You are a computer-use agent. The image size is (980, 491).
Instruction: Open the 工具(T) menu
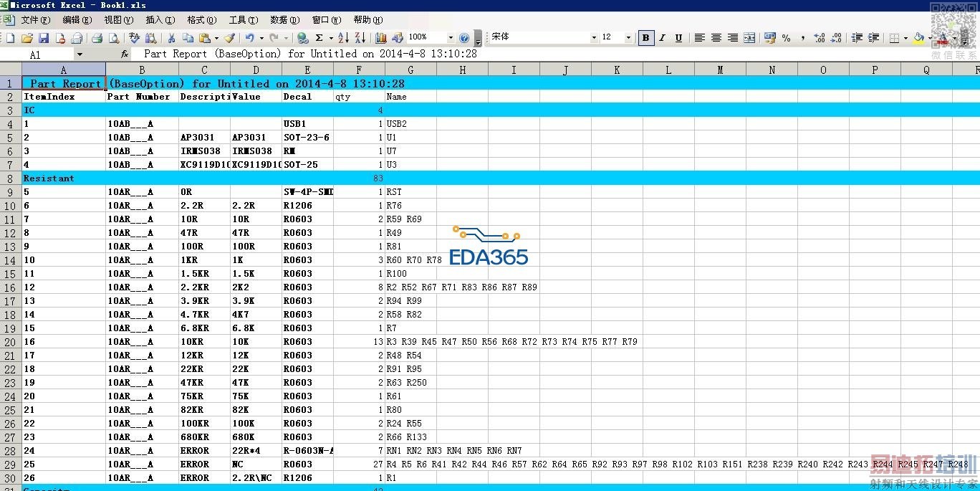tap(244, 20)
